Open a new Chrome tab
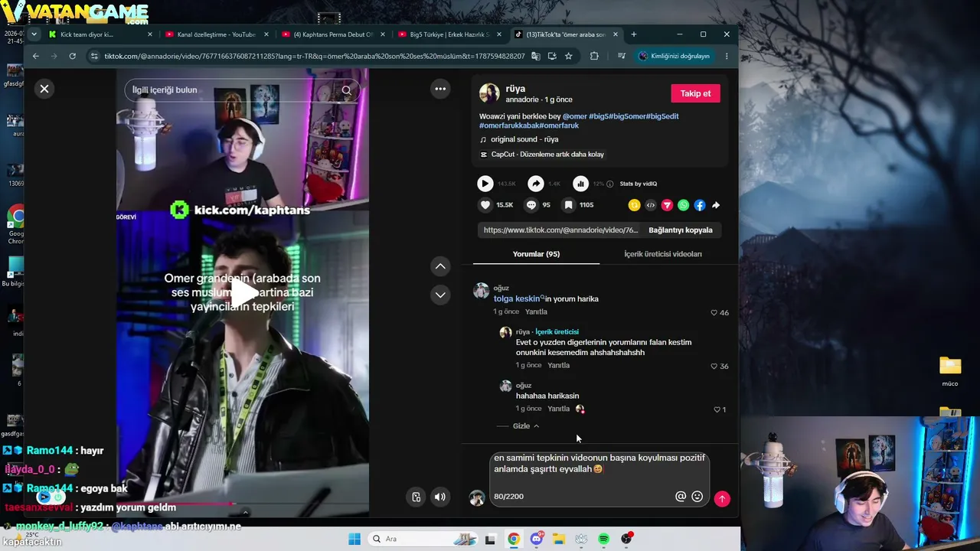Image resolution: width=980 pixels, height=551 pixels. pyautogui.click(x=634, y=34)
